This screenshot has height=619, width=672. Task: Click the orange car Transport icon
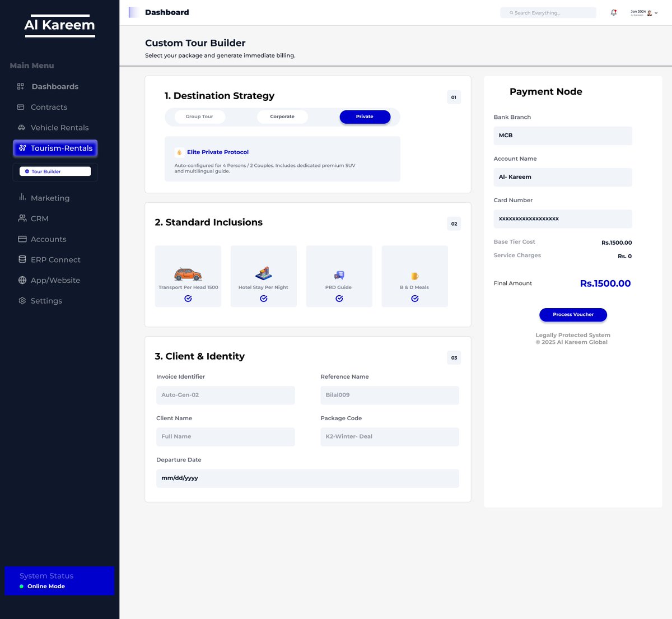188,273
